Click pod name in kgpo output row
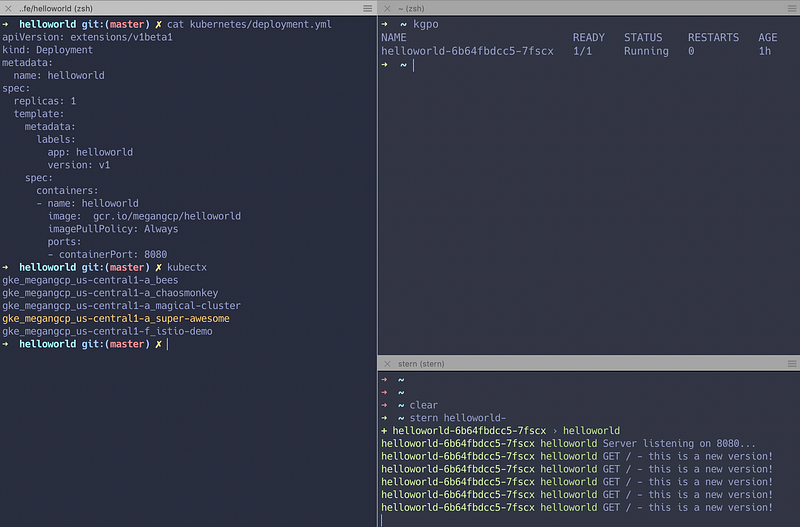Image resolution: width=800 pixels, height=527 pixels. coord(467,51)
